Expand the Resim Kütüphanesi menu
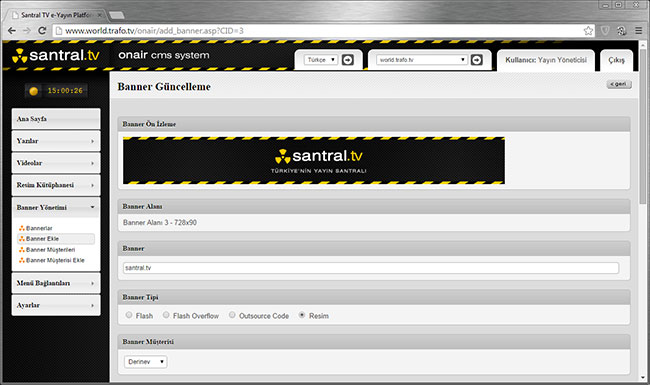Image resolution: width=650 pixels, height=385 pixels. pos(56,185)
